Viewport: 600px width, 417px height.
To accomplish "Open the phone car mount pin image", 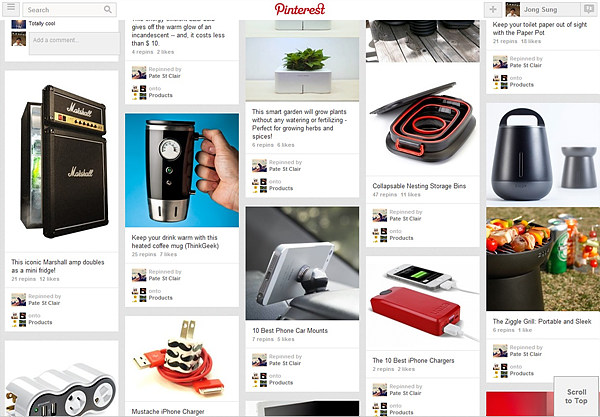I will [x=302, y=263].
